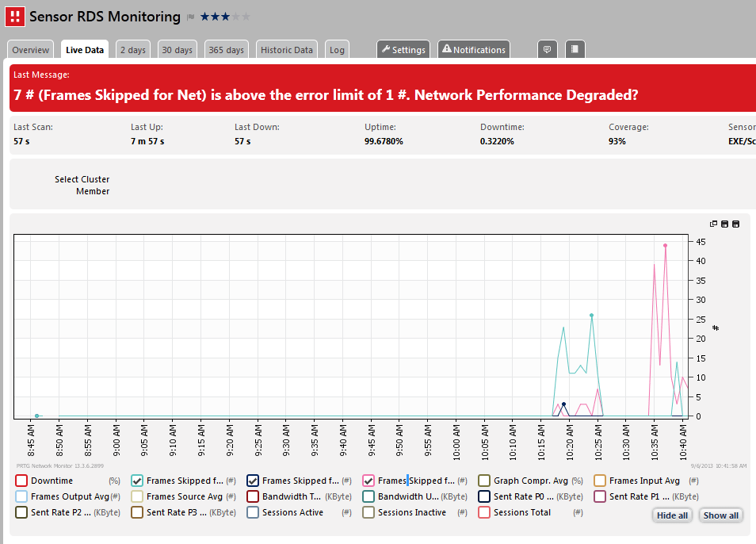Viewport: 756px width, 544px height.
Task: Click the teal peak marker near 25
Action: [592, 316]
